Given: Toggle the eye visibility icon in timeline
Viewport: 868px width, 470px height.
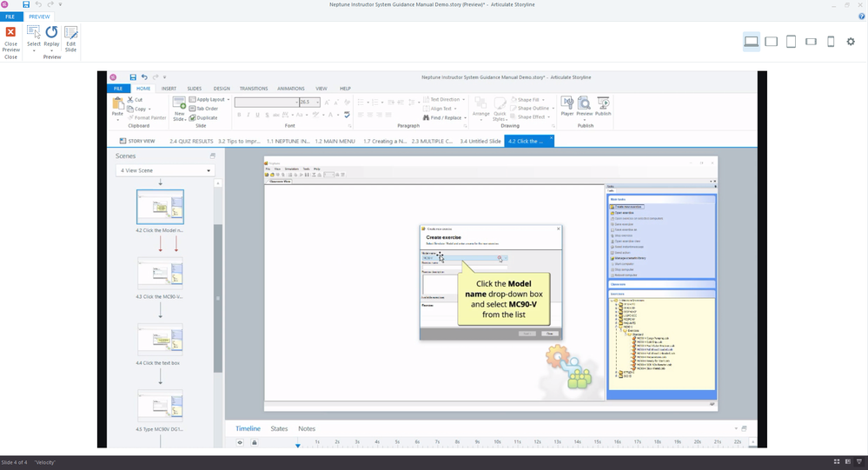Looking at the screenshot, I should pyautogui.click(x=241, y=442).
